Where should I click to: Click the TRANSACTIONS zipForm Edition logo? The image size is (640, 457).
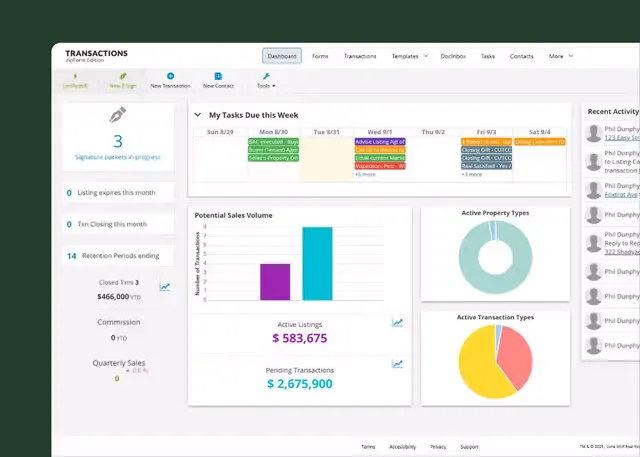96,56
